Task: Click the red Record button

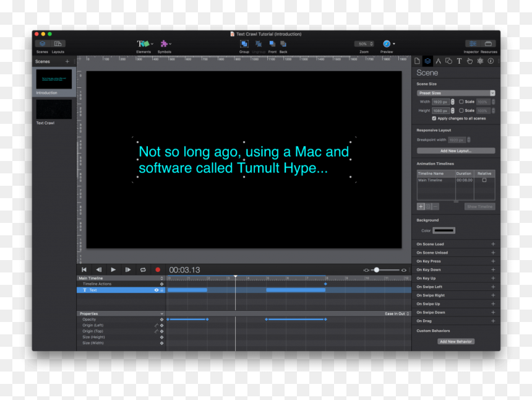Action: pyautogui.click(x=158, y=270)
